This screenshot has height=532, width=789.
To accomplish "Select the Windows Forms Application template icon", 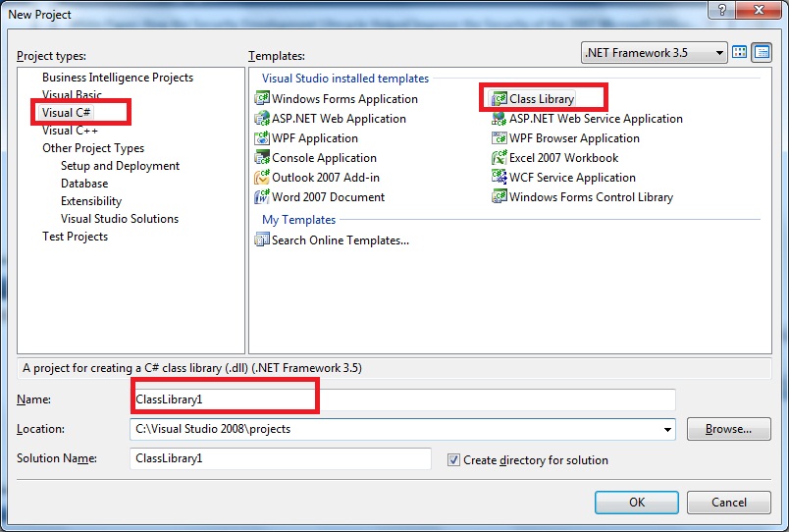I will (x=262, y=98).
